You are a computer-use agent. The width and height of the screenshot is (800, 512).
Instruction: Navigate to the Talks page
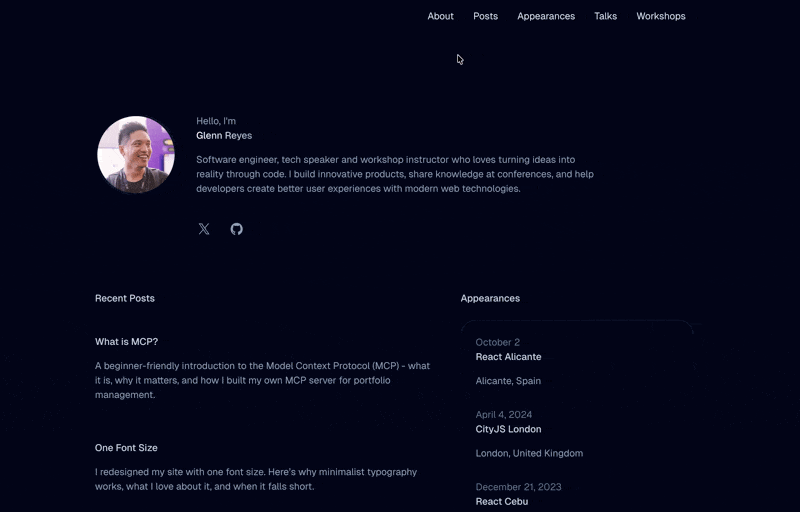tap(605, 16)
